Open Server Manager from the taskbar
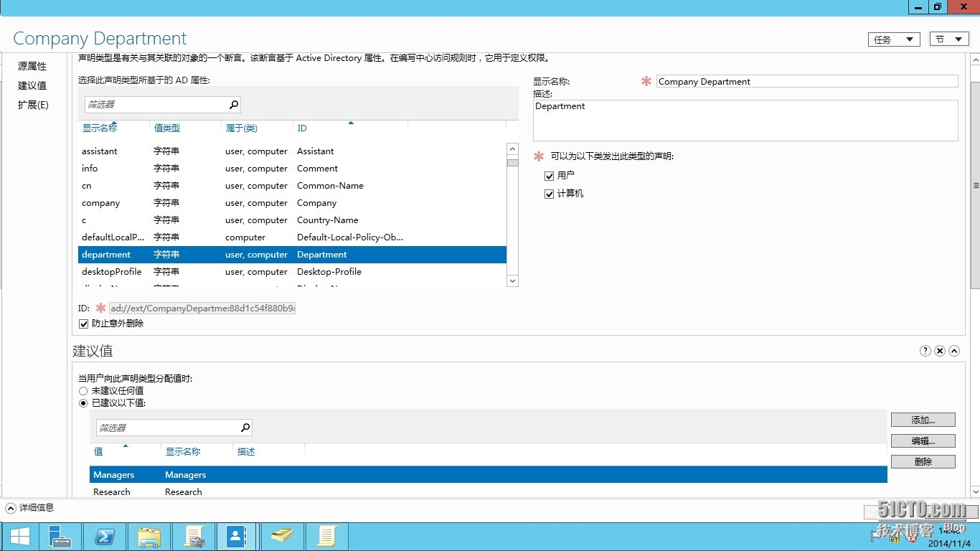The width and height of the screenshot is (980, 551). click(x=60, y=536)
